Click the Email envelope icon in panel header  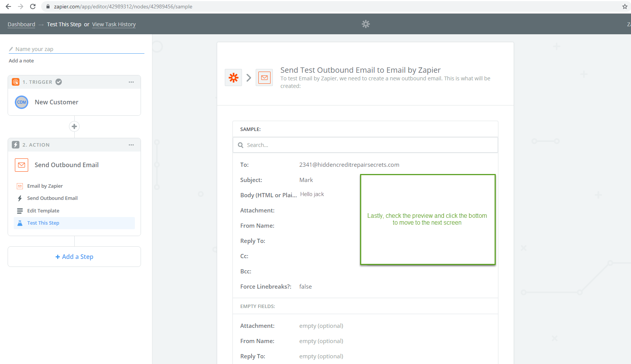click(264, 78)
